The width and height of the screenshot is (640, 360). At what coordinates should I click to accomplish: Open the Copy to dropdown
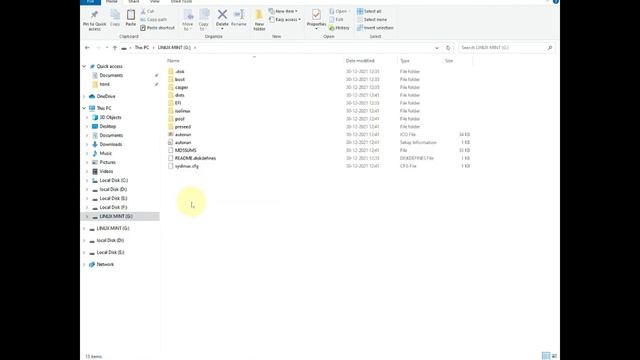[204, 20]
